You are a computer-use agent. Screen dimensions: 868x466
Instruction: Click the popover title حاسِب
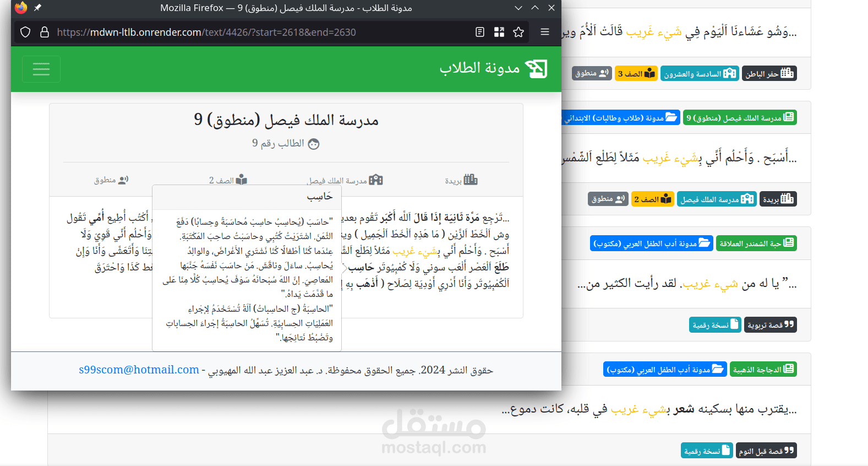(320, 197)
